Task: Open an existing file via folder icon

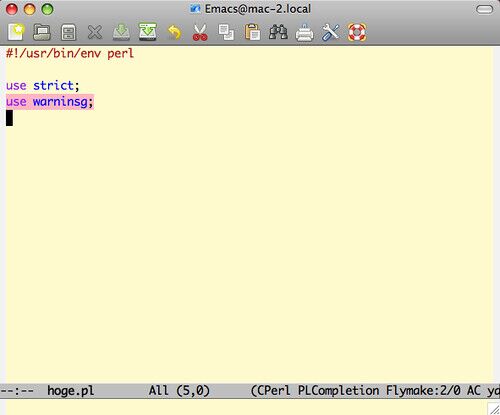Action: click(x=42, y=32)
